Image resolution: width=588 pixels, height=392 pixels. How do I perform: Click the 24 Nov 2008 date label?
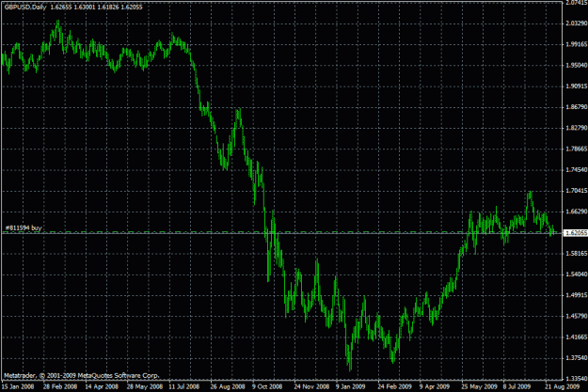pos(311,386)
